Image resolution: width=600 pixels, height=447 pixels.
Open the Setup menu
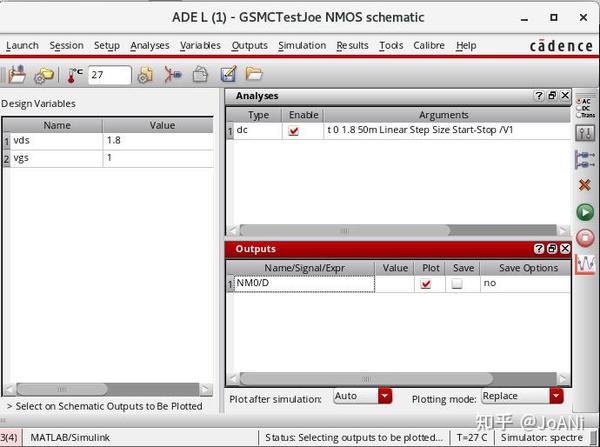point(107,46)
